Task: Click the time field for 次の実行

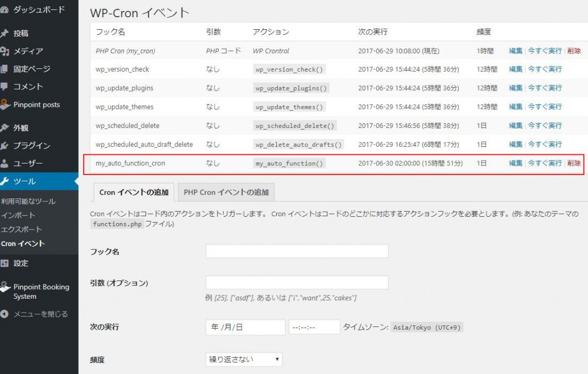Action: [314, 327]
